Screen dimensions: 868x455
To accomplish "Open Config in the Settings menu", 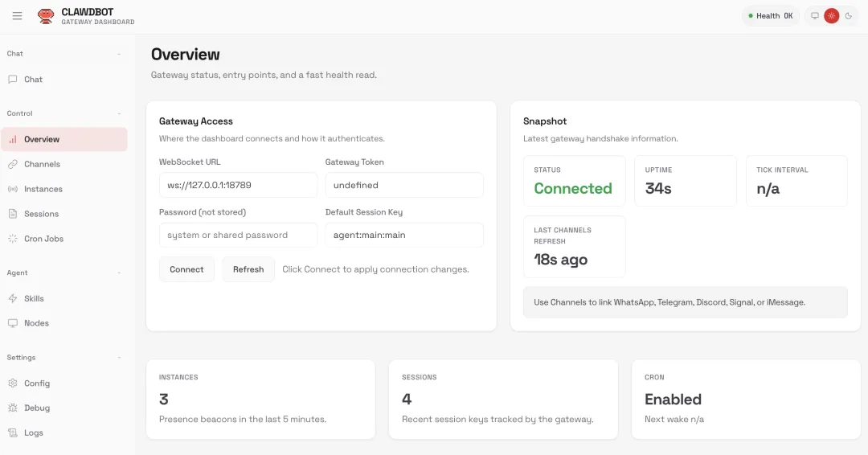I will [x=36, y=383].
